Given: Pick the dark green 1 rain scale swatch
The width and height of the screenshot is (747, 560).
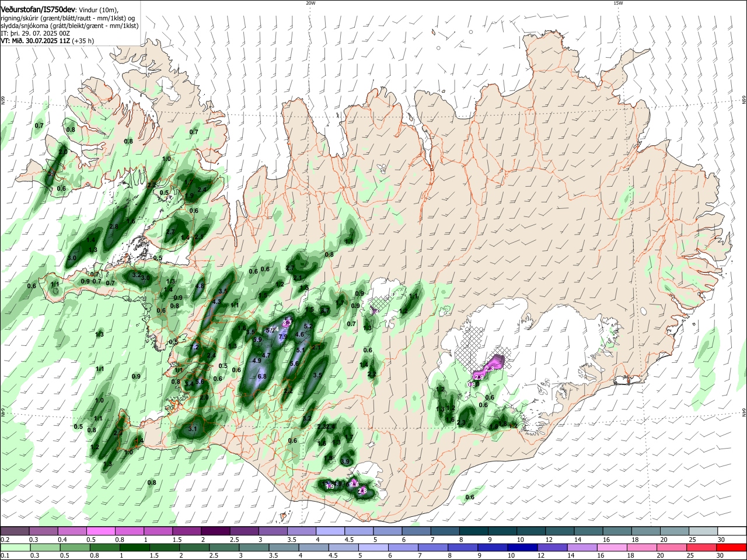Looking at the screenshot, I should tap(135, 548).
